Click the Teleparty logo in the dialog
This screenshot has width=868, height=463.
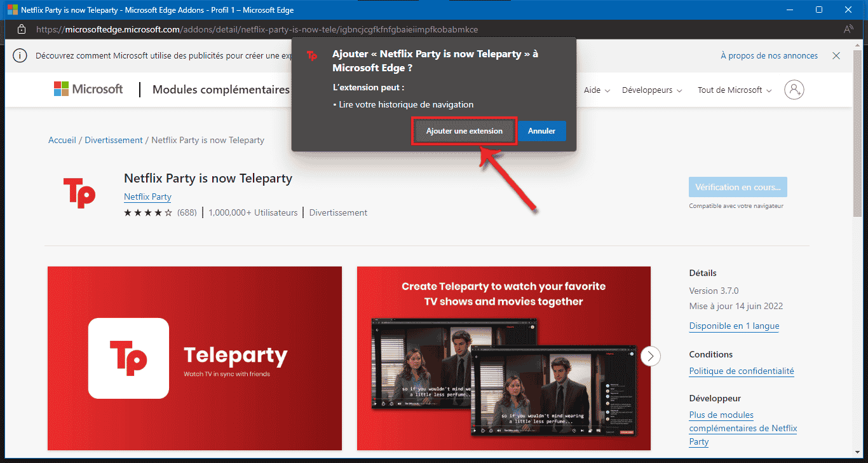click(312, 56)
